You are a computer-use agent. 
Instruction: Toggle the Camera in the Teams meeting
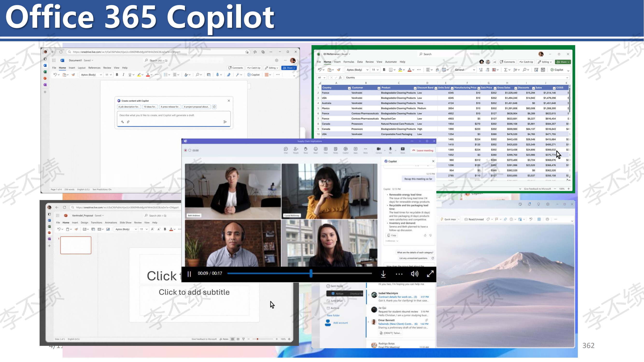click(x=378, y=150)
